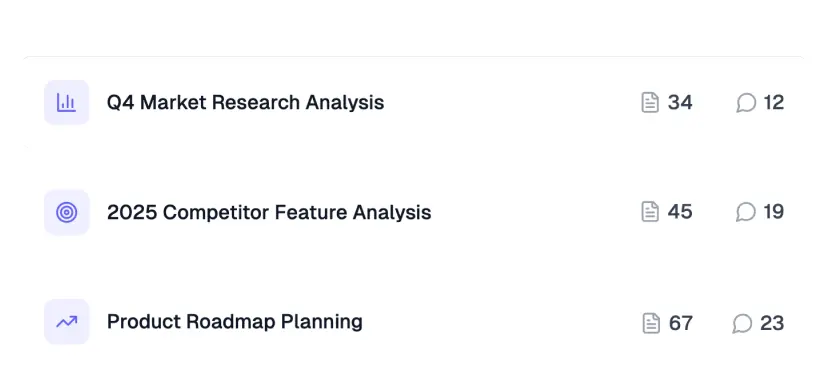Viewport: 828px width, 388px height.
Task: Click the document icon beside 45
Action: [650, 212]
